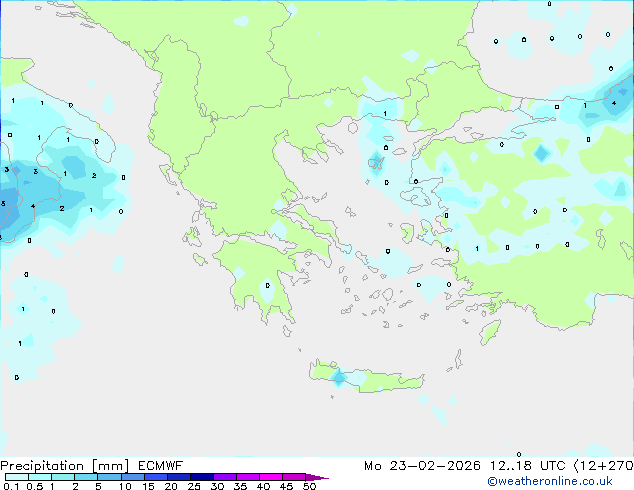This screenshot has height=490, width=634.
Task: Click the '0.1' legend scale label
Action: (11, 486)
